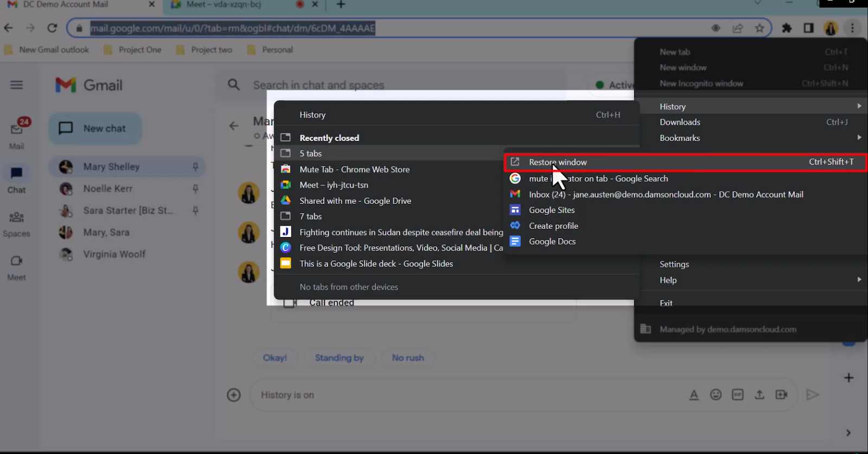Open Chat in Gmail sidebar
The image size is (868, 454).
click(x=17, y=180)
